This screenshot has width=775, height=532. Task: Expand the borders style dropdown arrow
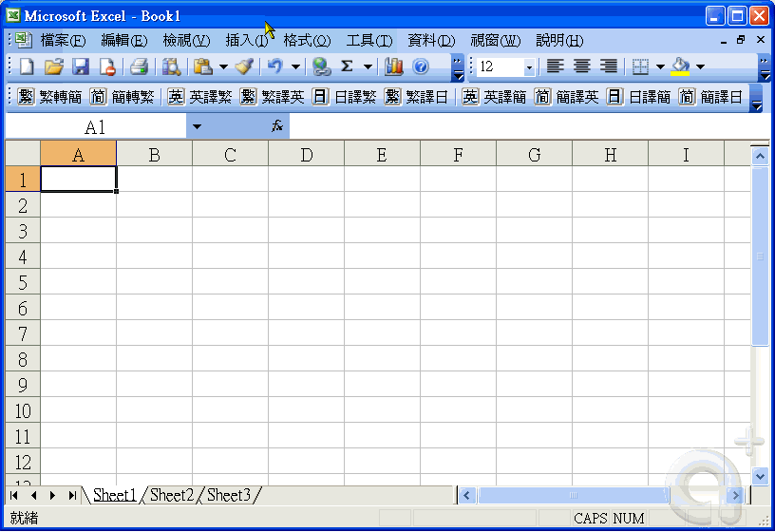(660, 66)
